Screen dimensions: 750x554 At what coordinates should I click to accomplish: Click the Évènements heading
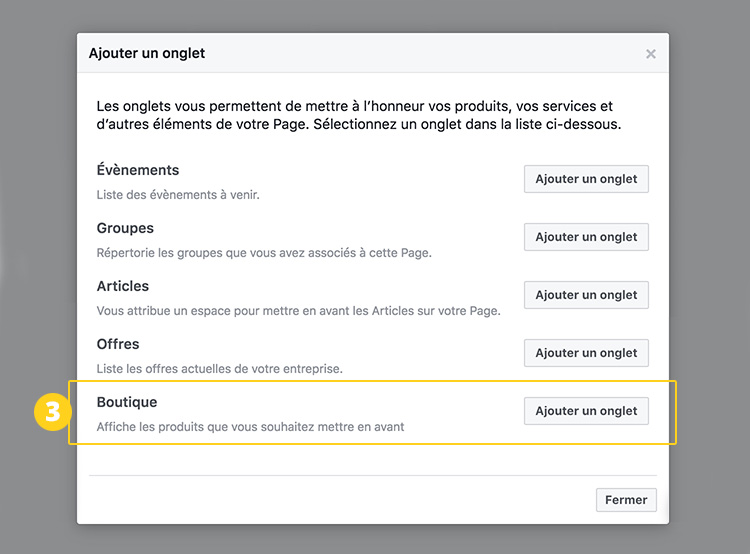click(138, 170)
